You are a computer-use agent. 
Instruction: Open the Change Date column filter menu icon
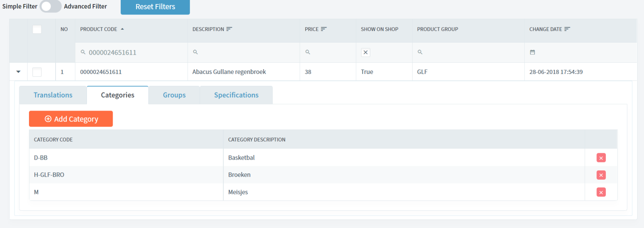567,29
